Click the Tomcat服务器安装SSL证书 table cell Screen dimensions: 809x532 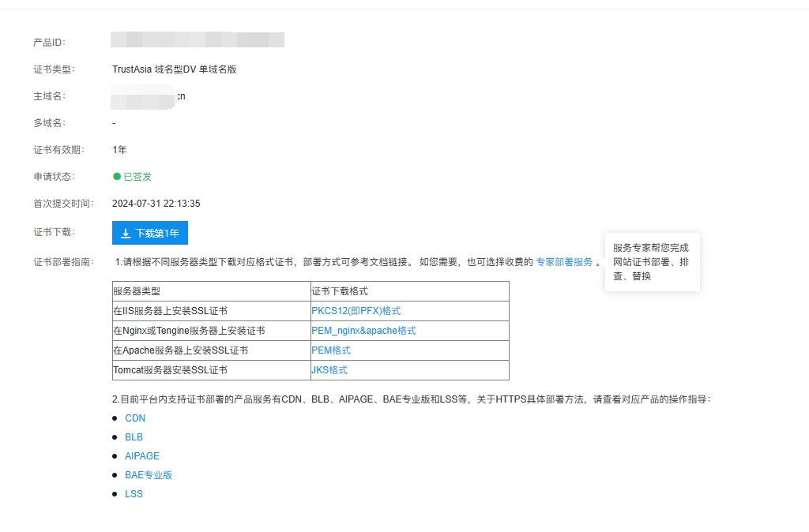click(x=211, y=370)
